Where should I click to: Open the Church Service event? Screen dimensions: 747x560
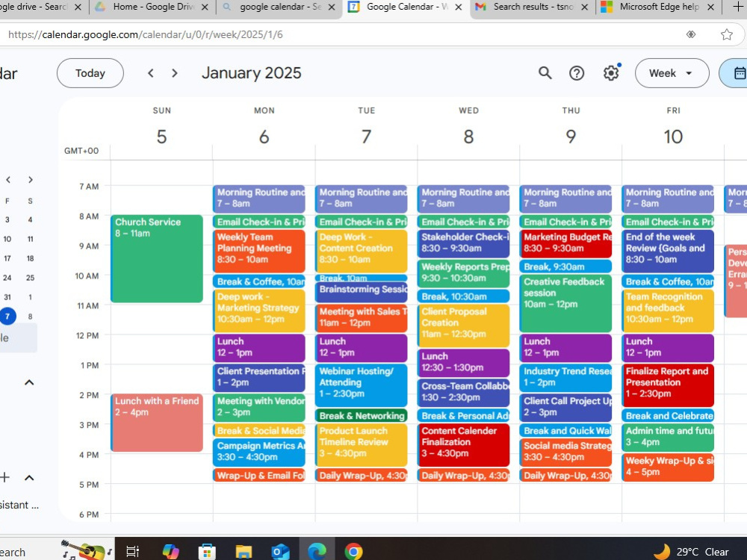(157, 258)
